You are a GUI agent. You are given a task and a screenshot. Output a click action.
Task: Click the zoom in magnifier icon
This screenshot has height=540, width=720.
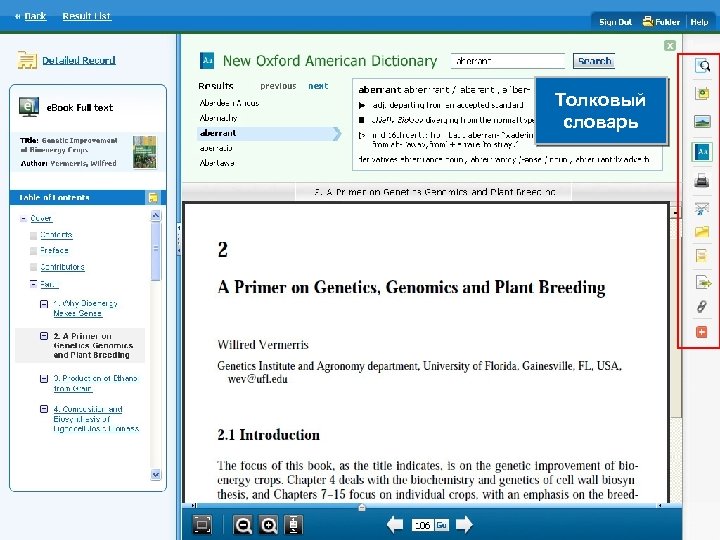[x=268, y=524]
